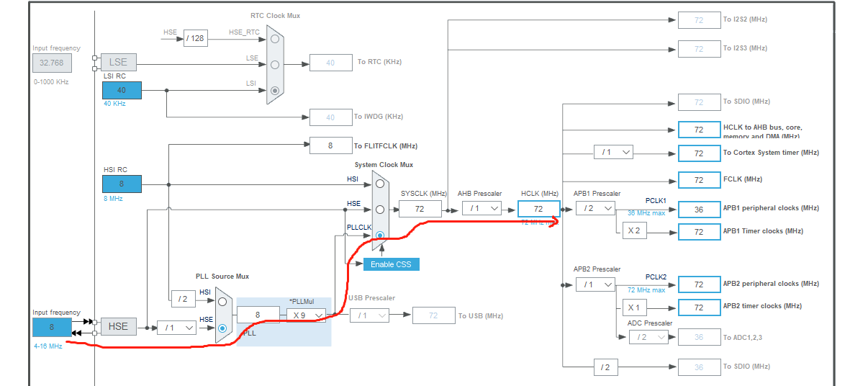
Task: Open the USB Prescaler dropdown
Action: pos(370,315)
